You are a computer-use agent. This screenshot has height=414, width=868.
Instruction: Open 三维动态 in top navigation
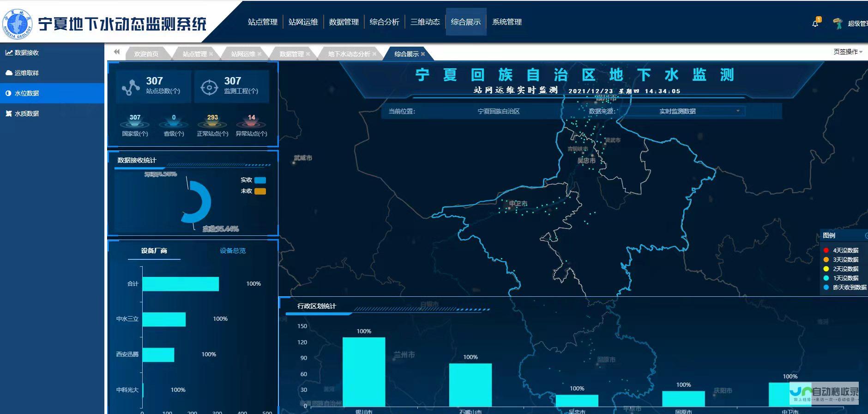425,22
